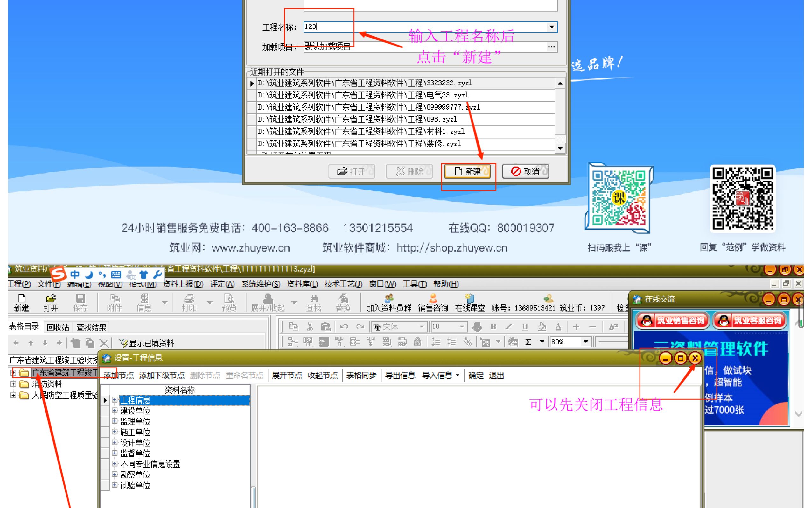Viewport: 812px width, 508px height.
Task: Click the Bold formatting icon
Action: point(493,326)
